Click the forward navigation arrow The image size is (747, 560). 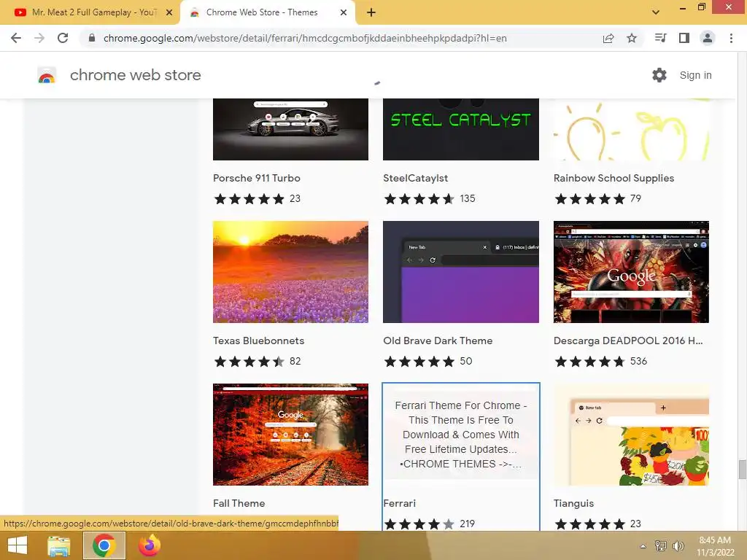click(x=39, y=38)
